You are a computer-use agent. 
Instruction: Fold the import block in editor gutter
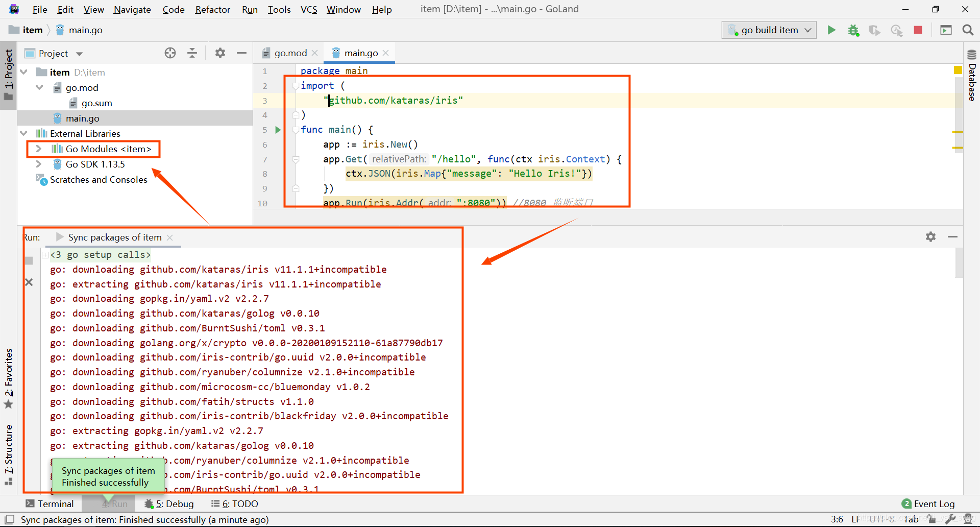click(x=296, y=86)
